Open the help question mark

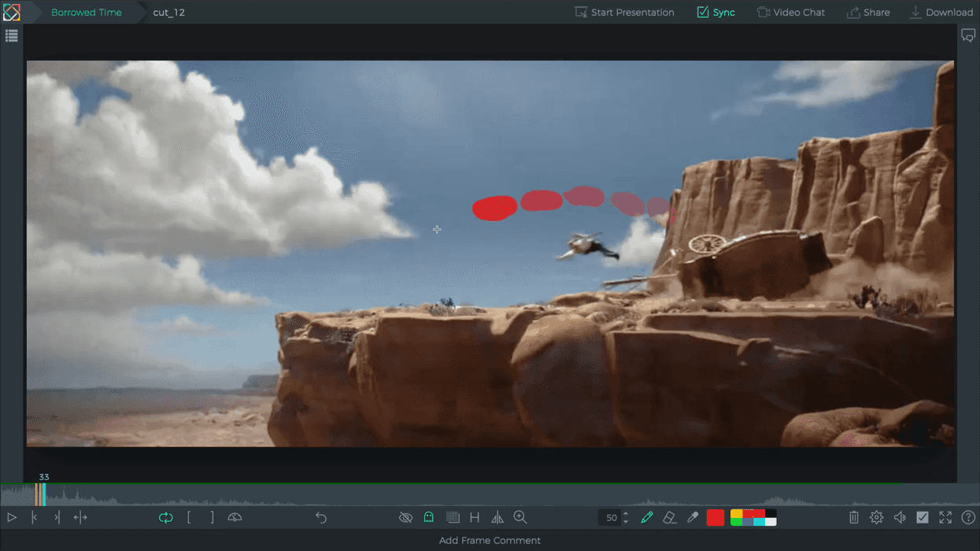point(968,518)
